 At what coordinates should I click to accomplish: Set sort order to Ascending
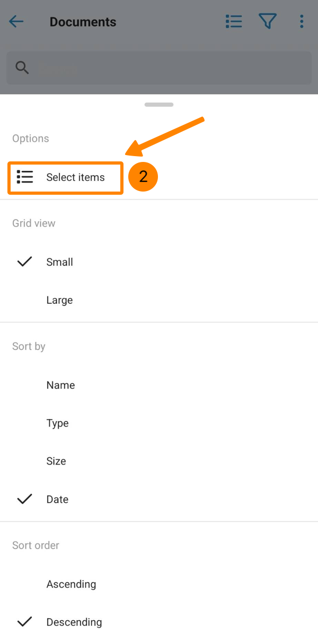71,584
